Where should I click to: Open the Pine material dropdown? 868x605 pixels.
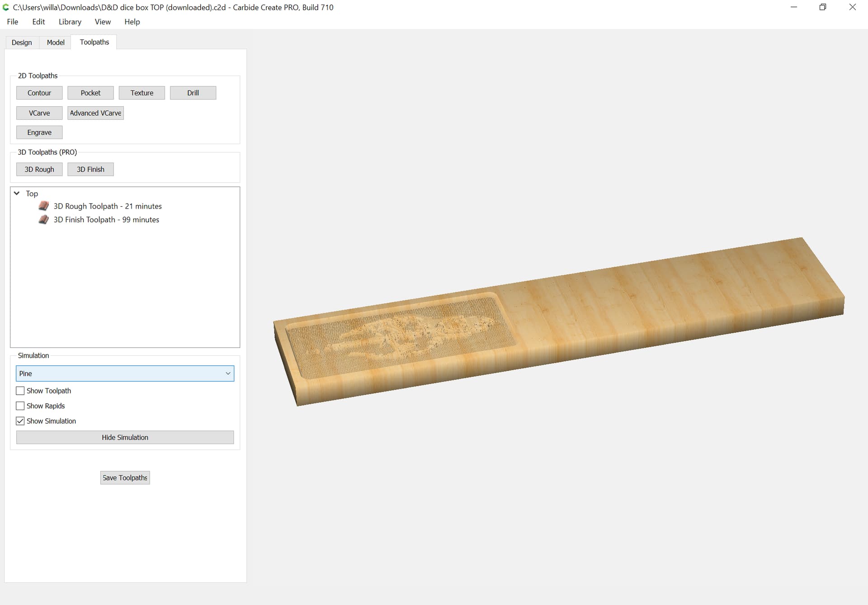pyautogui.click(x=125, y=373)
